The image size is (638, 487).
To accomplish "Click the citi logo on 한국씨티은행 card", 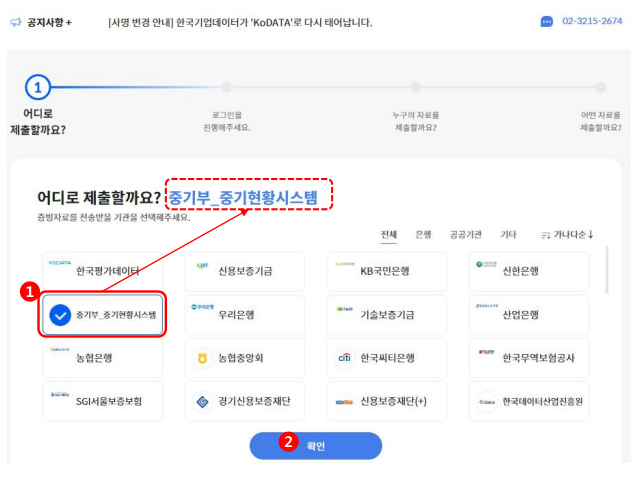I will point(344,358).
